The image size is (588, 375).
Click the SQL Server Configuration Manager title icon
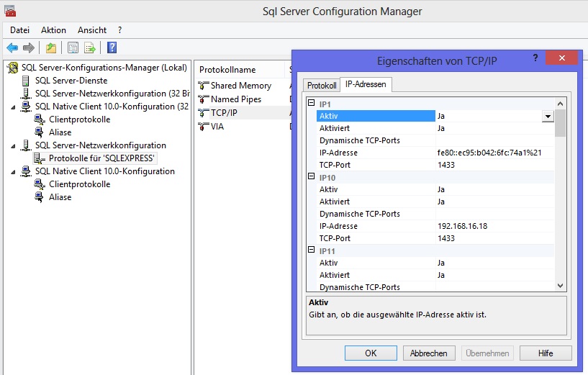tap(10, 12)
